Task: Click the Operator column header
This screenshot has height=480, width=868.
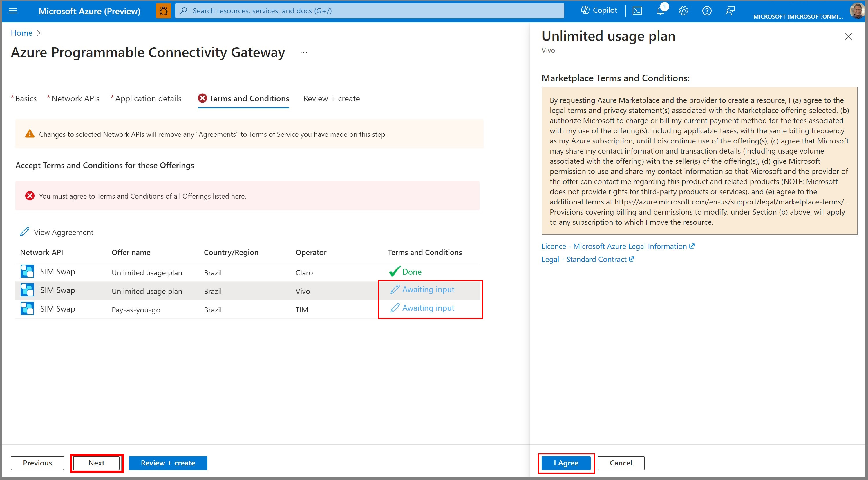Action: 311,252
